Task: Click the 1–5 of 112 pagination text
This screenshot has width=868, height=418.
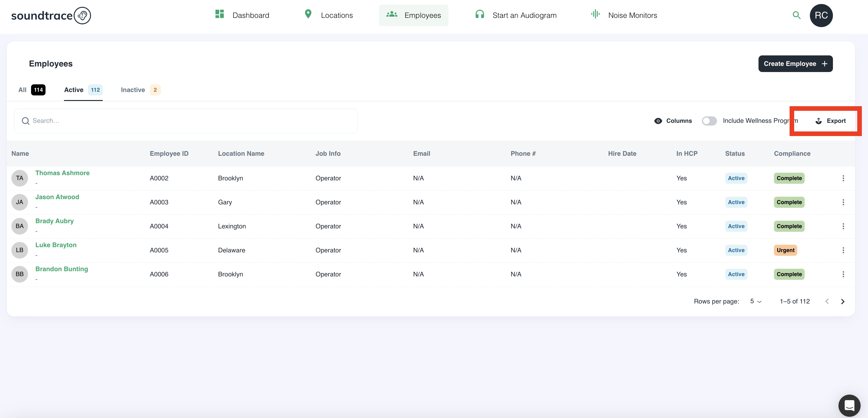Action: pos(794,301)
